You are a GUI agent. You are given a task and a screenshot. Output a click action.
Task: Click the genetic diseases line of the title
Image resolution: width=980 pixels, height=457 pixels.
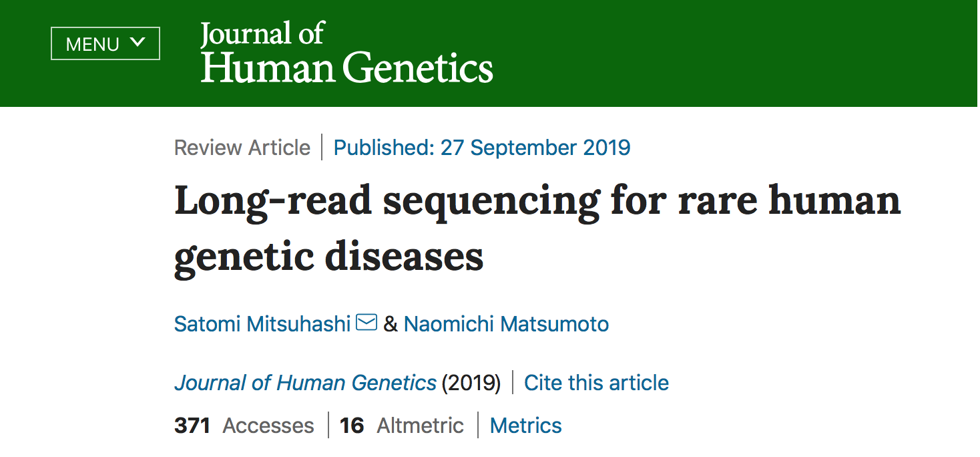click(329, 255)
